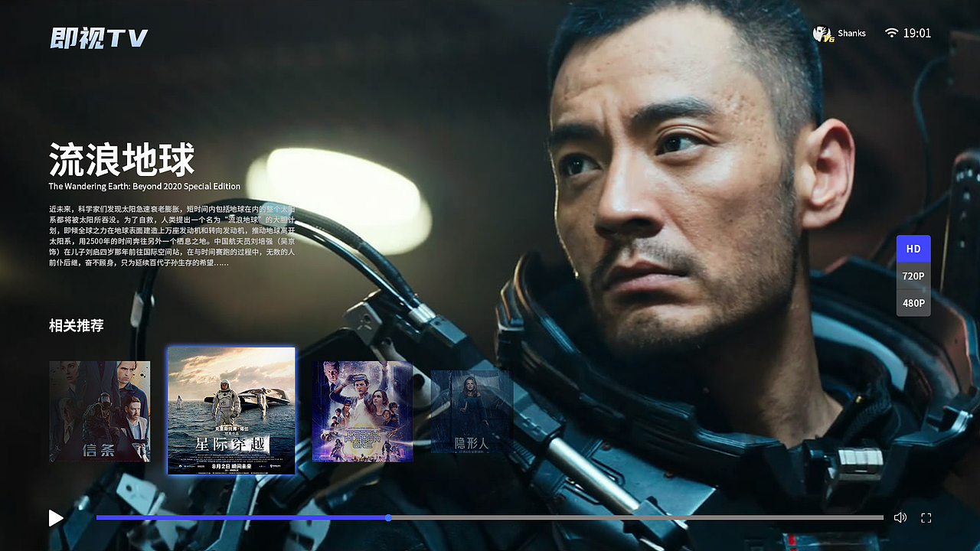This screenshot has height=551, width=980.
Task: Go to the 即视TV logo home
Action: pos(99,37)
